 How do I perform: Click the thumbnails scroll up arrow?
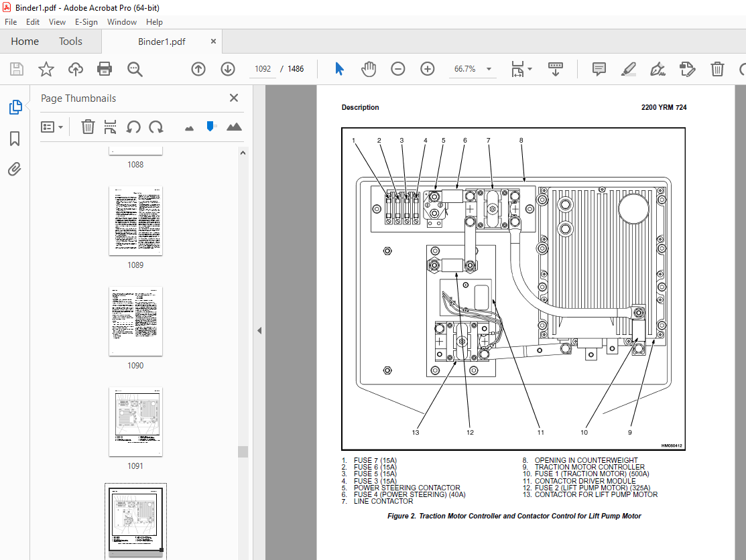pos(243,153)
